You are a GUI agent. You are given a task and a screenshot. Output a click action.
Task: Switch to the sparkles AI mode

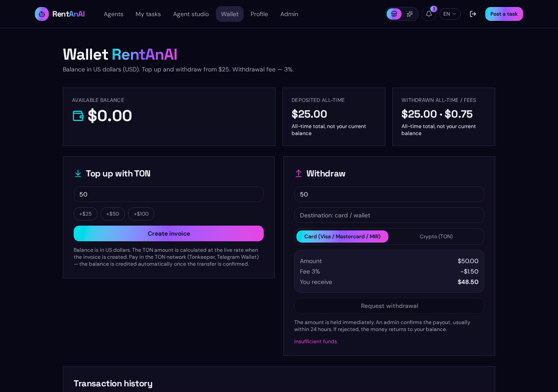(x=410, y=14)
